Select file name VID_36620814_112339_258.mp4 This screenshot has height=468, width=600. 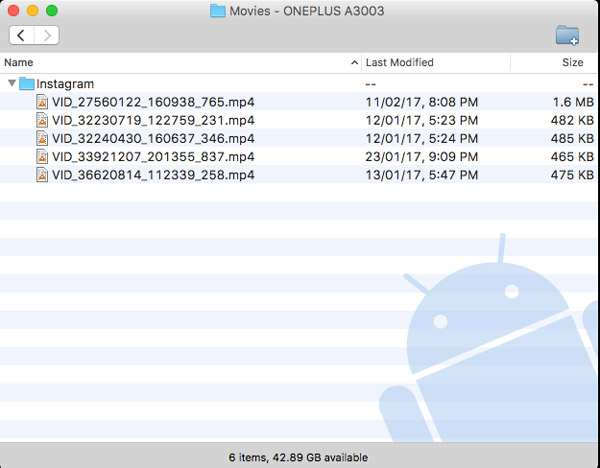coord(153,175)
